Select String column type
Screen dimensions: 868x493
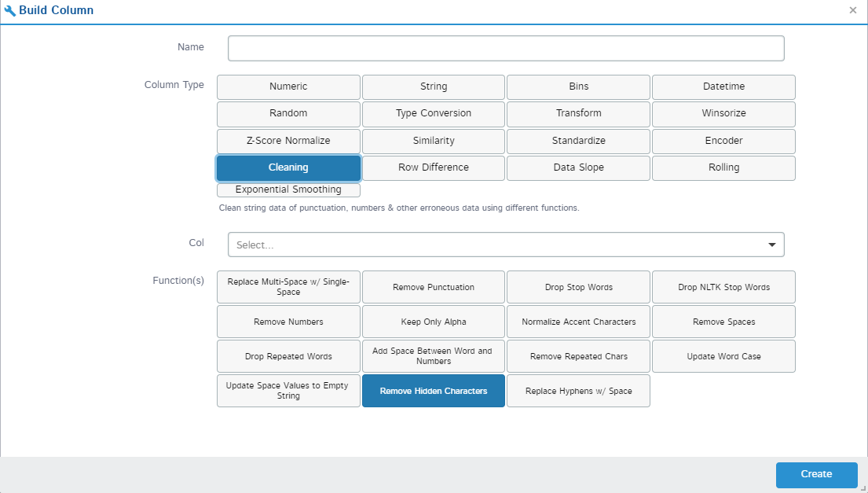434,87
